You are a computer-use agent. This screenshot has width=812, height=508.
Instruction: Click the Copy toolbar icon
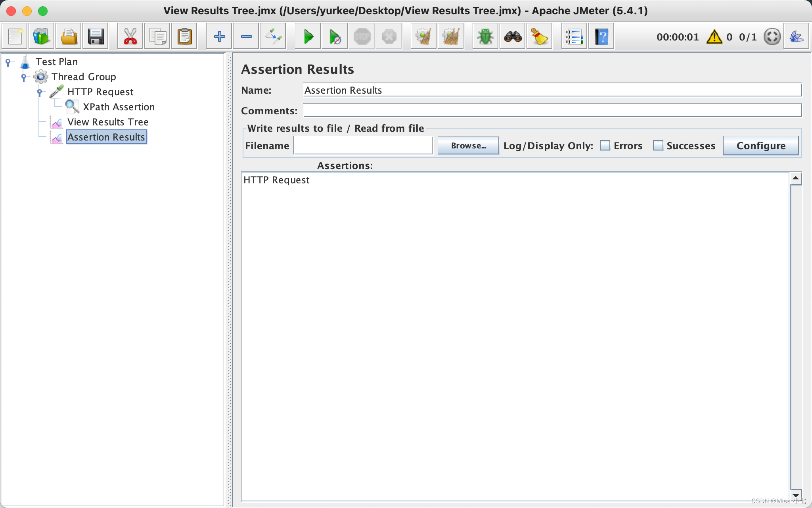157,37
